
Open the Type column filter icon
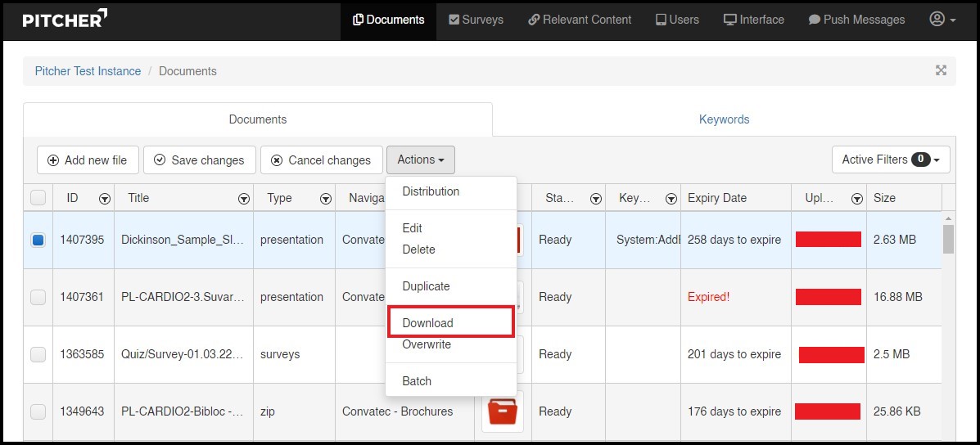coord(326,199)
